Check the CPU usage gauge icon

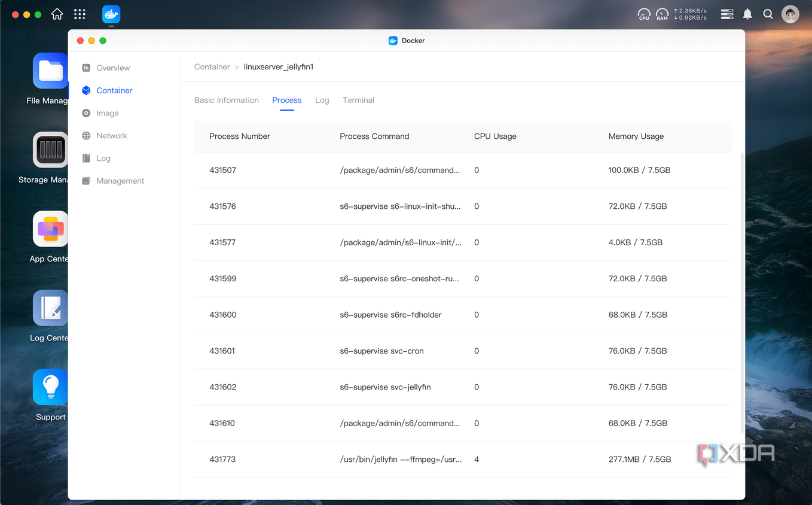click(644, 14)
